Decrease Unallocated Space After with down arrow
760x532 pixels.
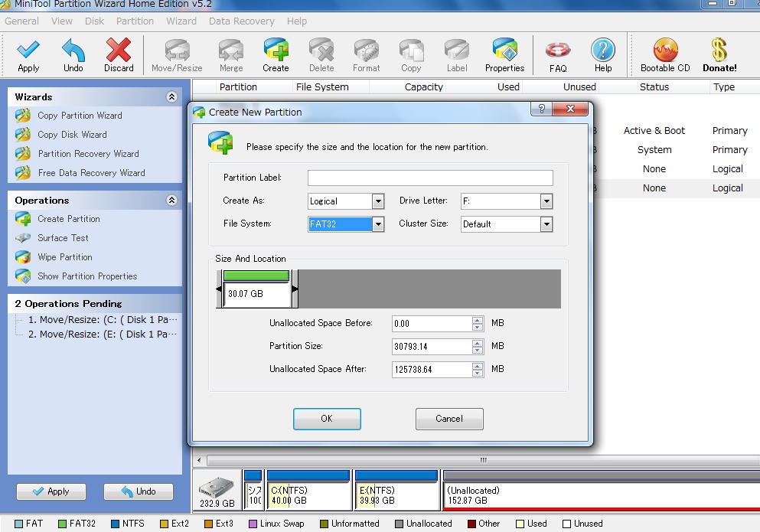click(478, 373)
